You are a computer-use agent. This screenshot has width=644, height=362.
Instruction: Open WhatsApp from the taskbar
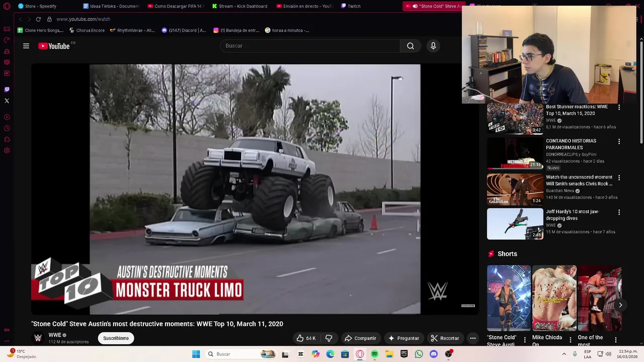coord(419,354)
